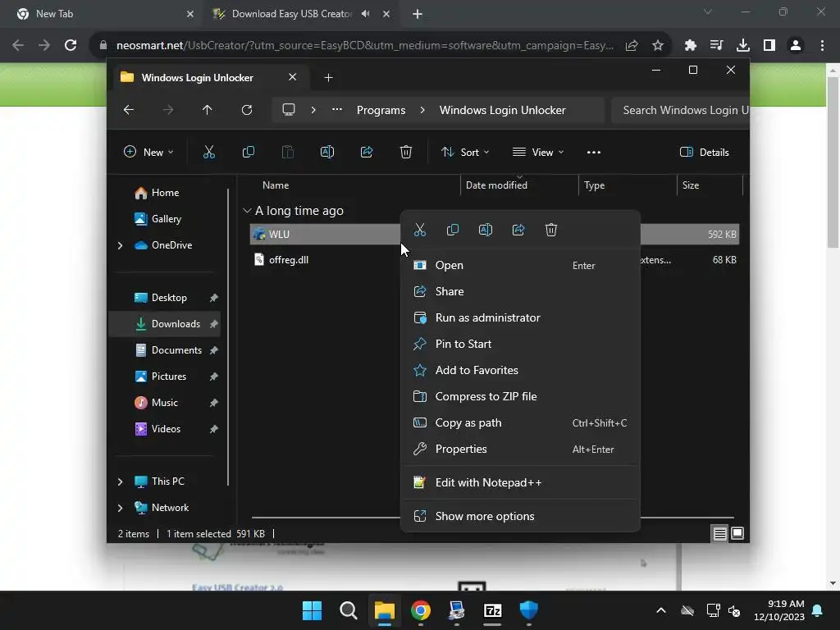Choose Show more options
The width and height of the screenshot is (840, 630).
(520, 517)
